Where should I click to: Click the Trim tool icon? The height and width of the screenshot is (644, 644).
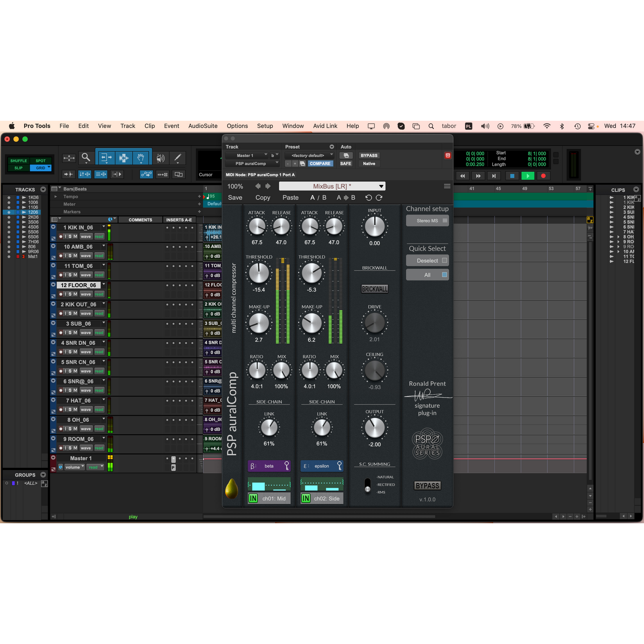pyautogui.click(x=106, y=157)
